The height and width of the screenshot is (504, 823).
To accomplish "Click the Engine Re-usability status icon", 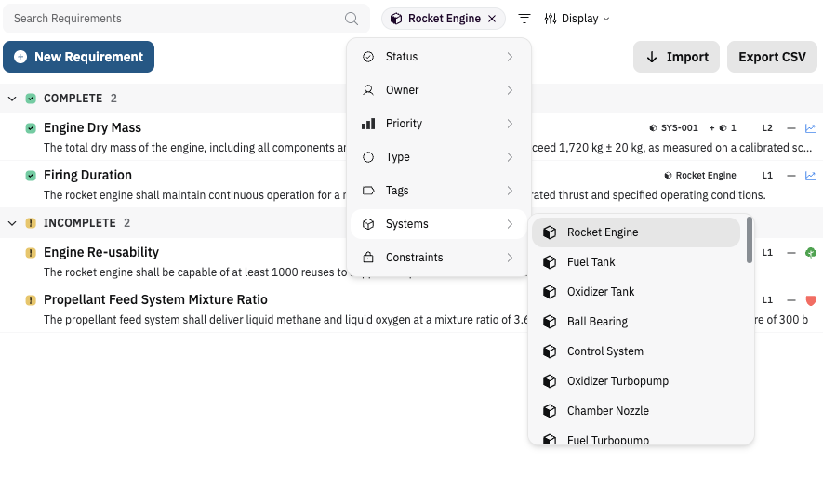I will tap(31, 253).
